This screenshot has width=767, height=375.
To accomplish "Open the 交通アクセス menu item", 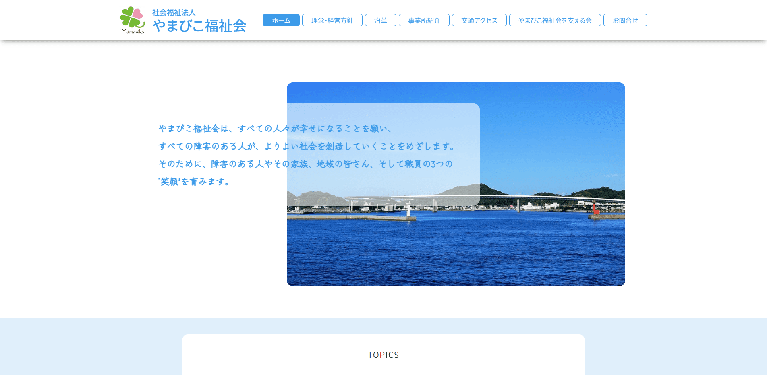I will point(479,20).
